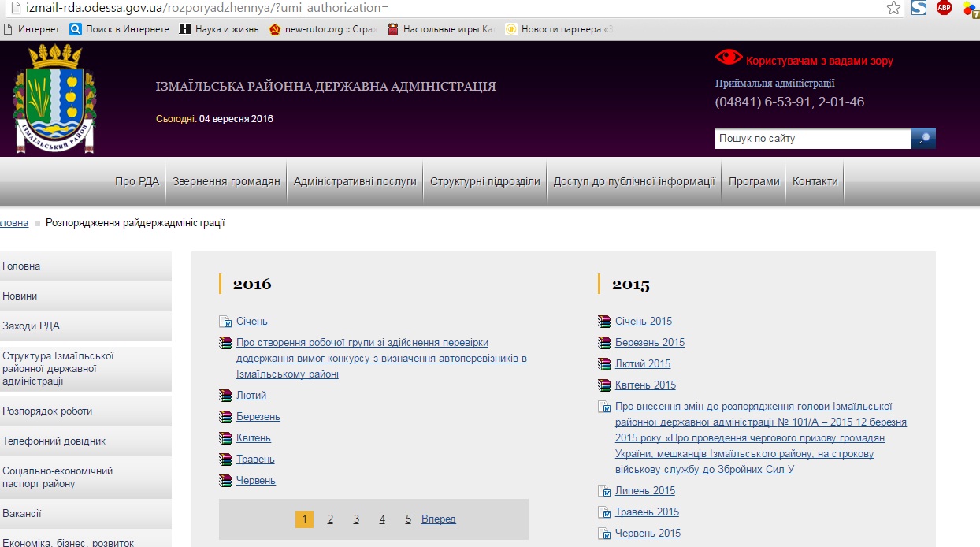
Task: Open the Про РДА menu
Action: pyautogui.click(x=137, y=181)
